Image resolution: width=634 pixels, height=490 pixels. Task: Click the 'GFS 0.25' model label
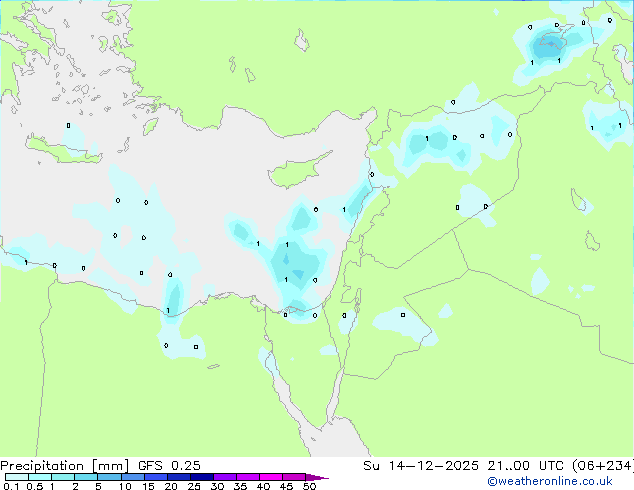[x=169, y=466]
